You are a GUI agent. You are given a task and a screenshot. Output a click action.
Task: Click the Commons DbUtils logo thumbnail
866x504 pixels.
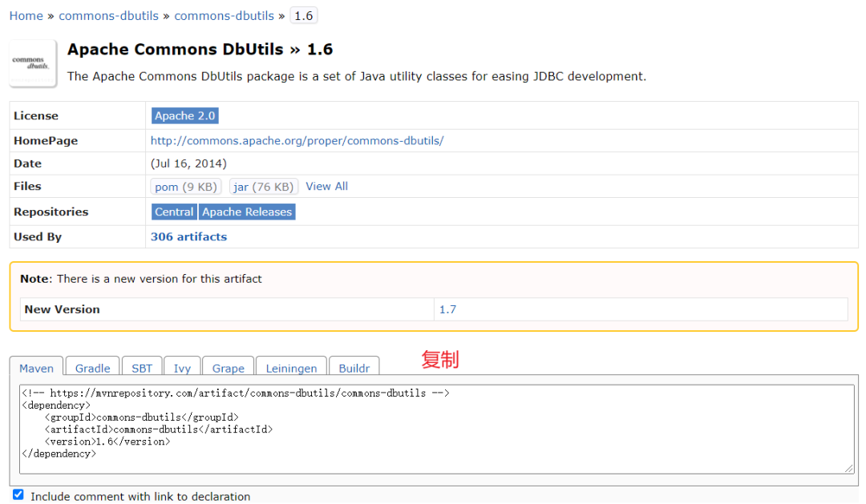[33, 63]
